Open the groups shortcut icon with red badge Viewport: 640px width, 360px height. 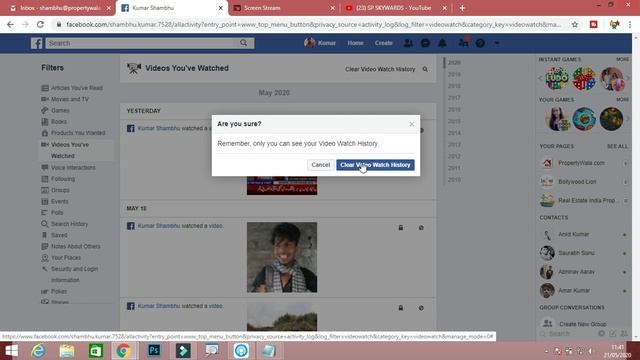[x=463, y=42]
